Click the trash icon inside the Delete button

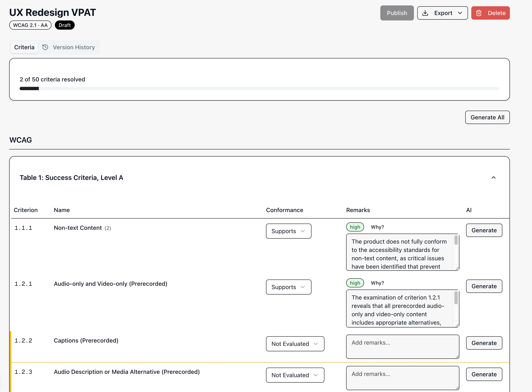(x=479, y=13)
